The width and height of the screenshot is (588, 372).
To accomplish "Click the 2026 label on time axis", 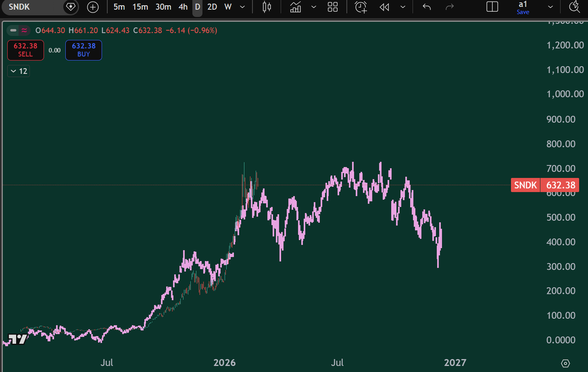I will [x=225, y=363].
